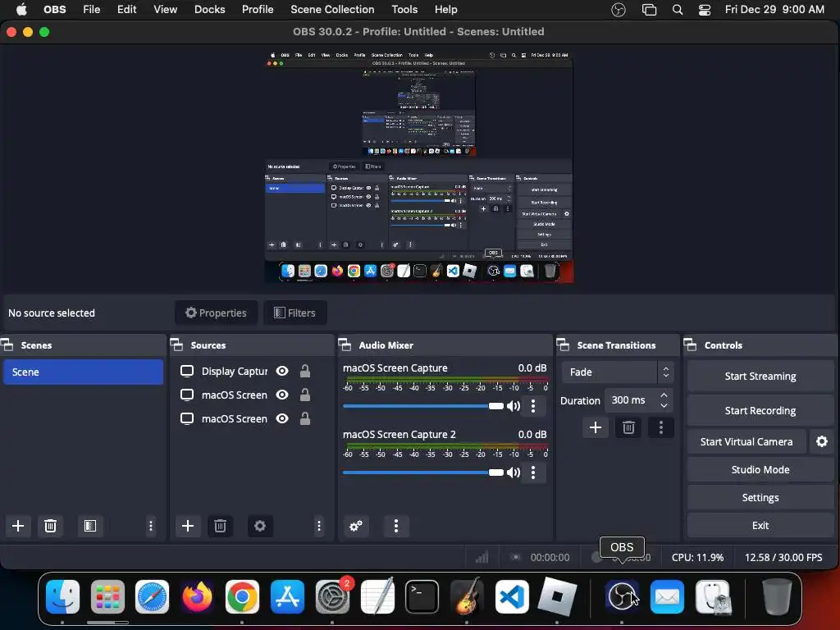Open Sources panel three-dot menu

pos(319,526)
